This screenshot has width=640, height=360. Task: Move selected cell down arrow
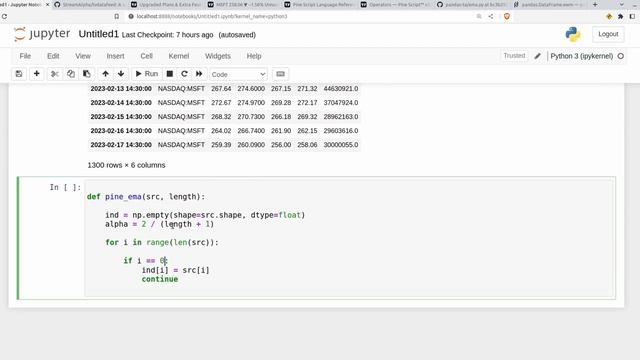point(121,74)
